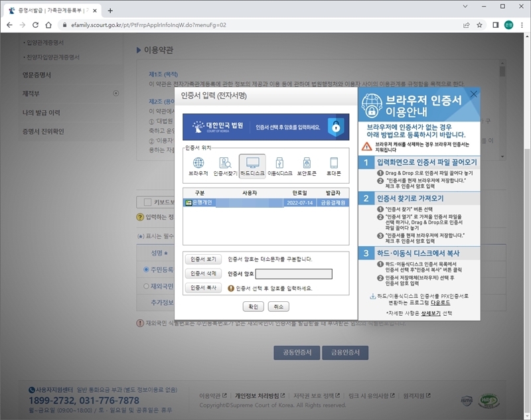The image size is (531, 420).
Task: Focus the 인증서 암호 password field
Action: tap(294, 274)
